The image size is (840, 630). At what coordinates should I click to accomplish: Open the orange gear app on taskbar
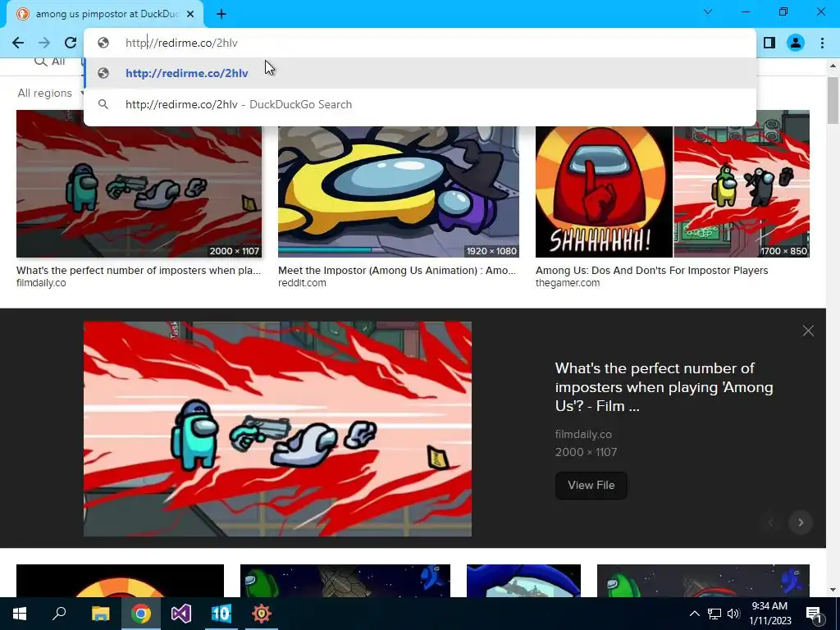click(262, 614)
